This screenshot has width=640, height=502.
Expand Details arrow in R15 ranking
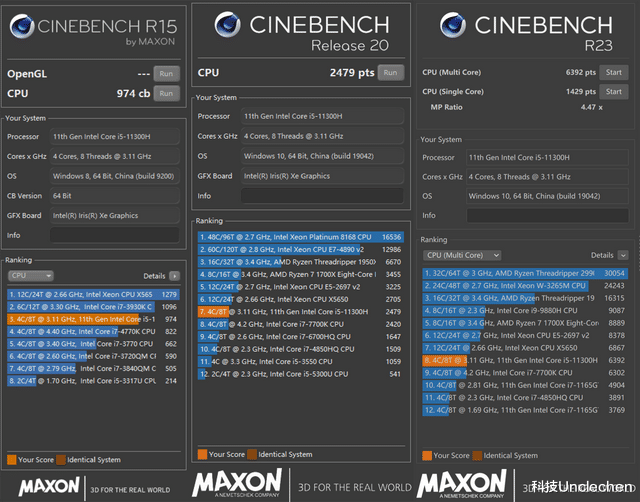(x=174, y=276)
